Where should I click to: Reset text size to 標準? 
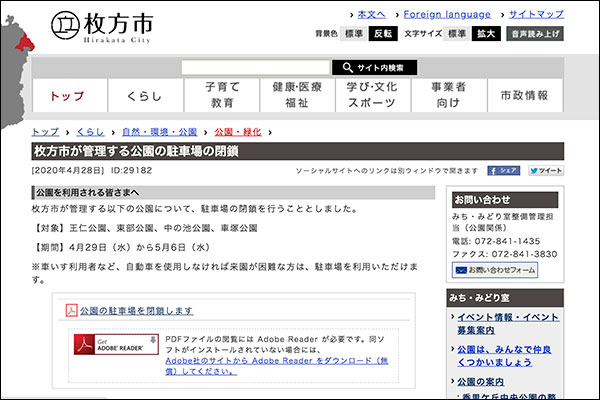click(x=457, y=33)
